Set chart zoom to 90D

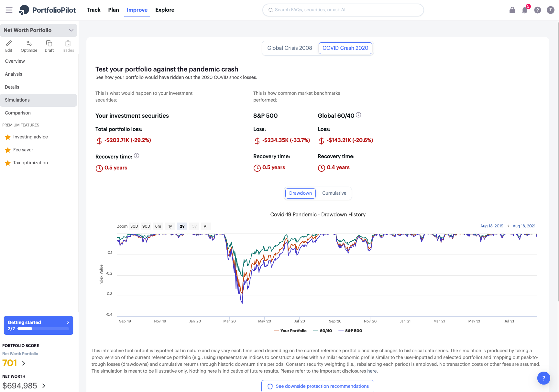click(x=146, y=226)
